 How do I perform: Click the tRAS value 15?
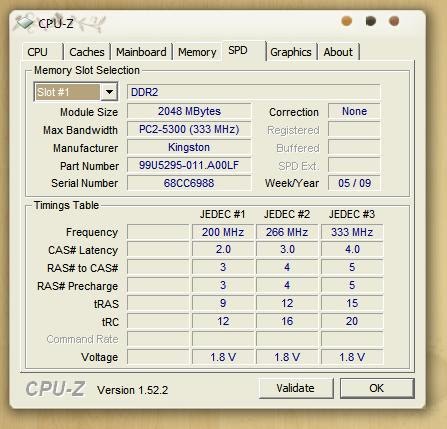tap(352, 303)
